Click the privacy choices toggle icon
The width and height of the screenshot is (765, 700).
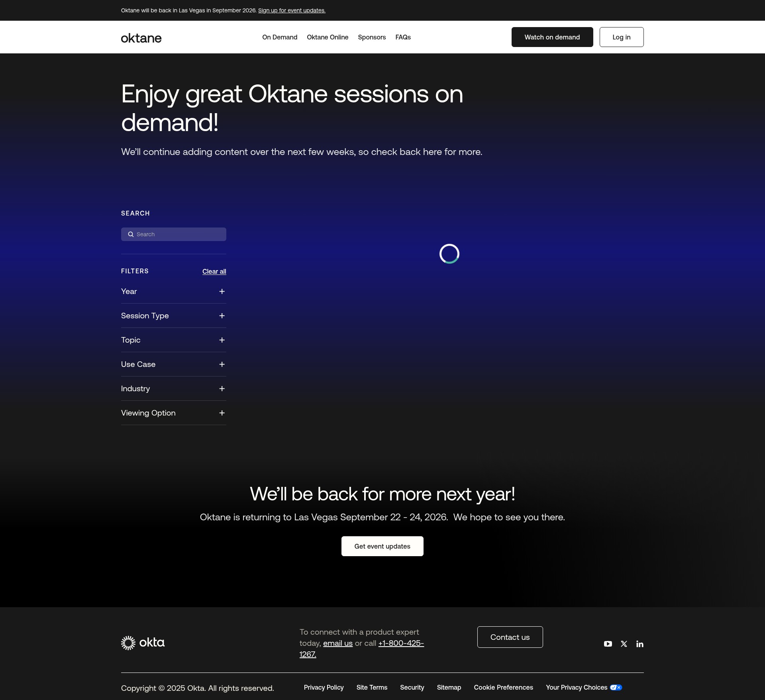[616, 687]
